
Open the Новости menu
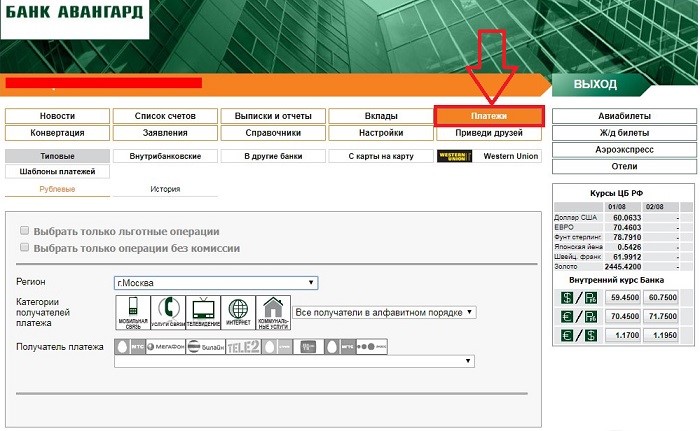(57, 116)
